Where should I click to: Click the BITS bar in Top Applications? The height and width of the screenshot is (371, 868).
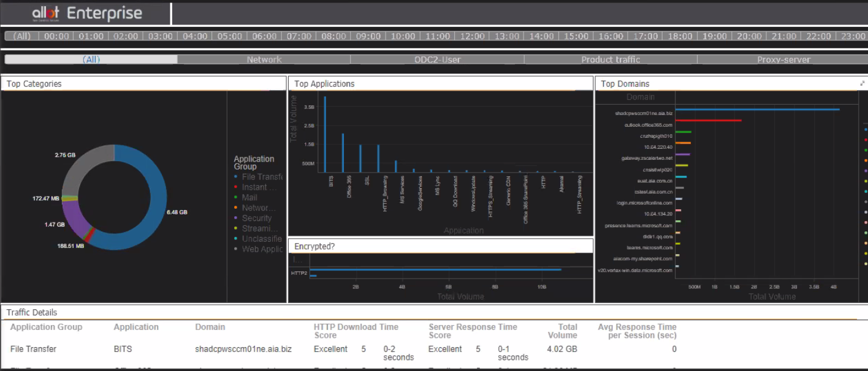[325, 134]
